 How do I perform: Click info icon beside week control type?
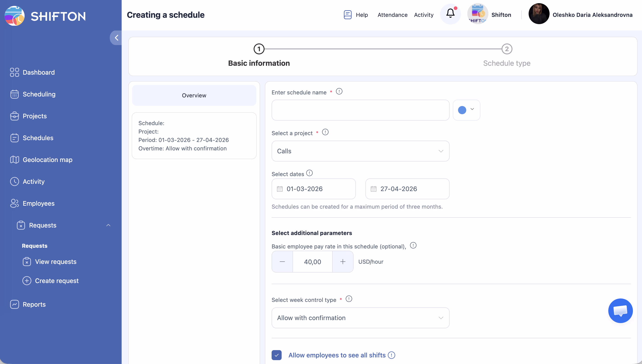coord(349,299)
